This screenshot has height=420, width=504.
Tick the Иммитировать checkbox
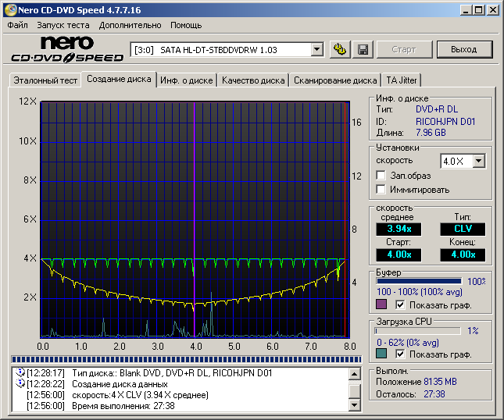381,189
